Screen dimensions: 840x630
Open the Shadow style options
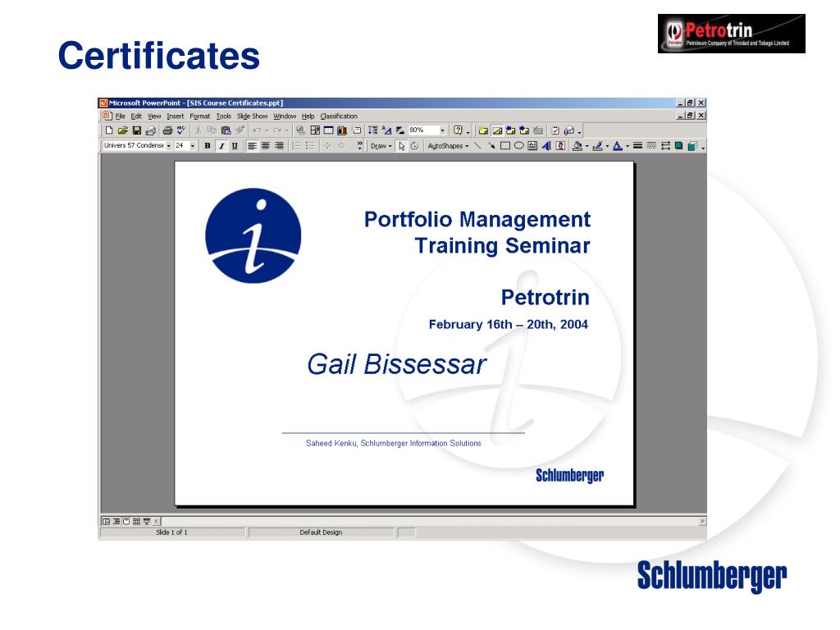[x=678, y=146]
